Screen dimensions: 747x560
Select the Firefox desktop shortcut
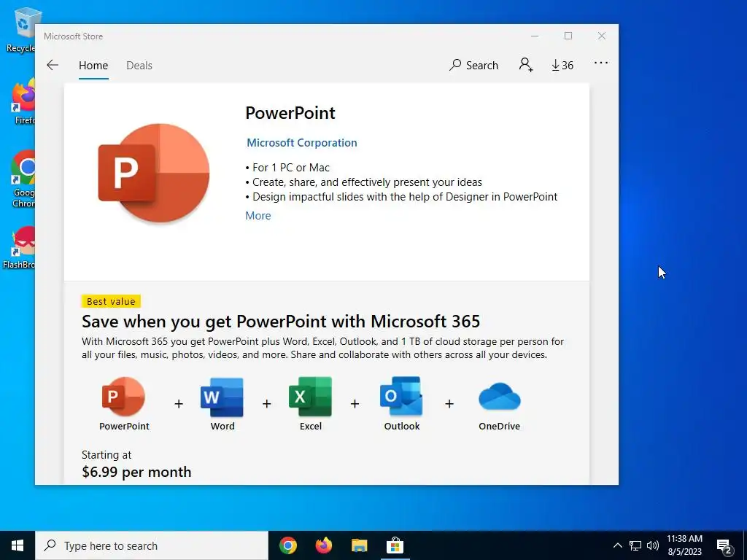tap(23, 102)
